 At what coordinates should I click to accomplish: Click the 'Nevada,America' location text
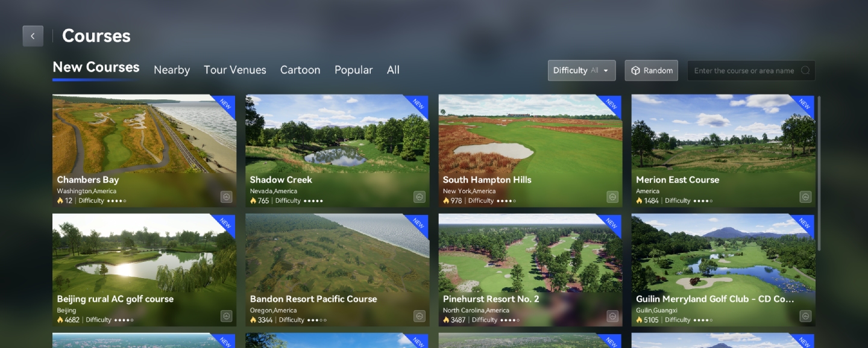pos(274,191)
